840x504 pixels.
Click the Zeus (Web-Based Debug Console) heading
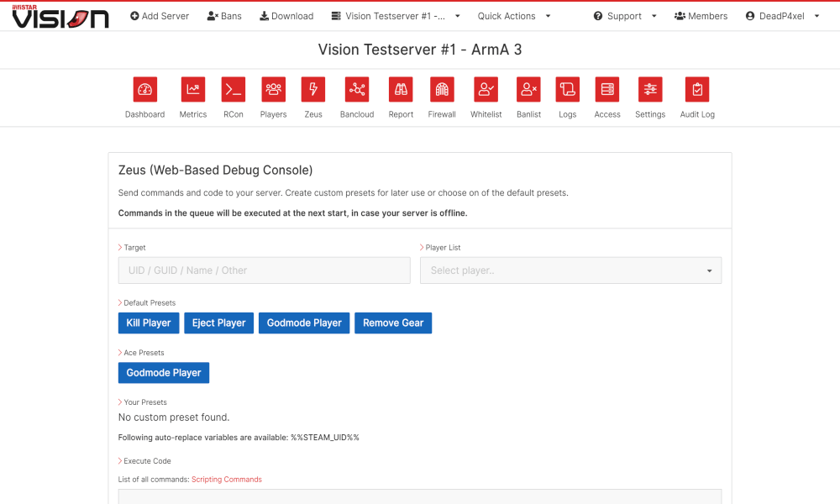click(215, 171)
